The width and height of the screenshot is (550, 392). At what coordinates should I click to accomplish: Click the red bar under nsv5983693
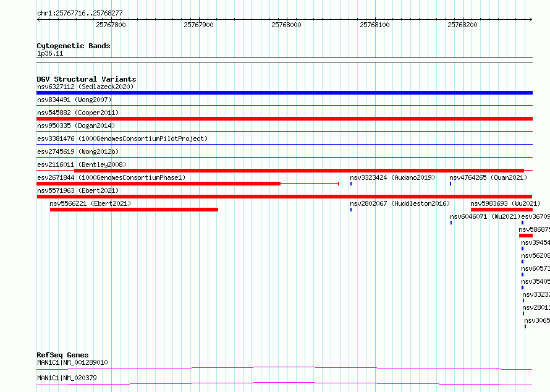[x=502, y=210]
